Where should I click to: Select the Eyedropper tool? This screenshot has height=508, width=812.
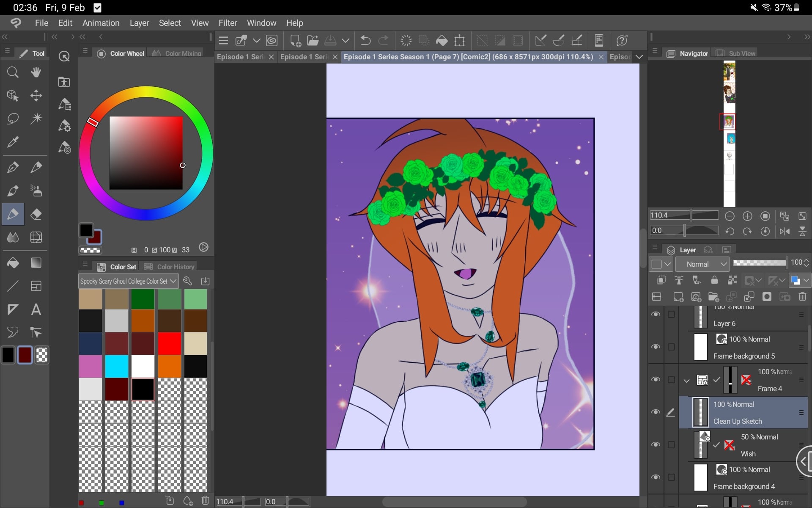tap(13, 142)
